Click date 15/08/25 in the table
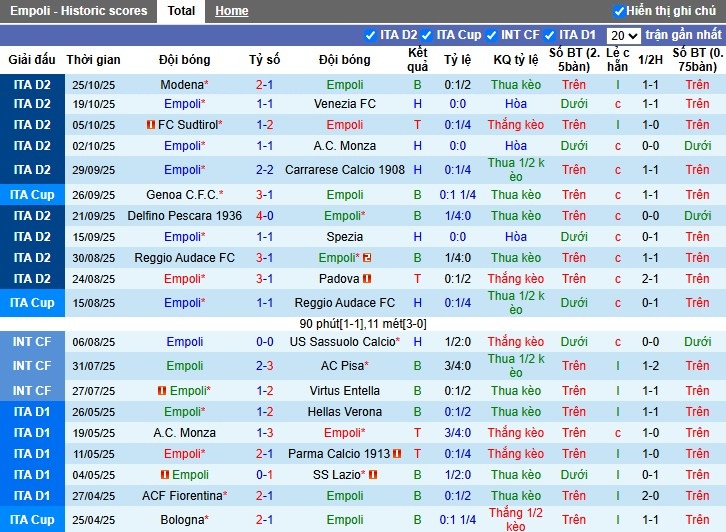The image size is (726, 532). [x=94, y=303]
